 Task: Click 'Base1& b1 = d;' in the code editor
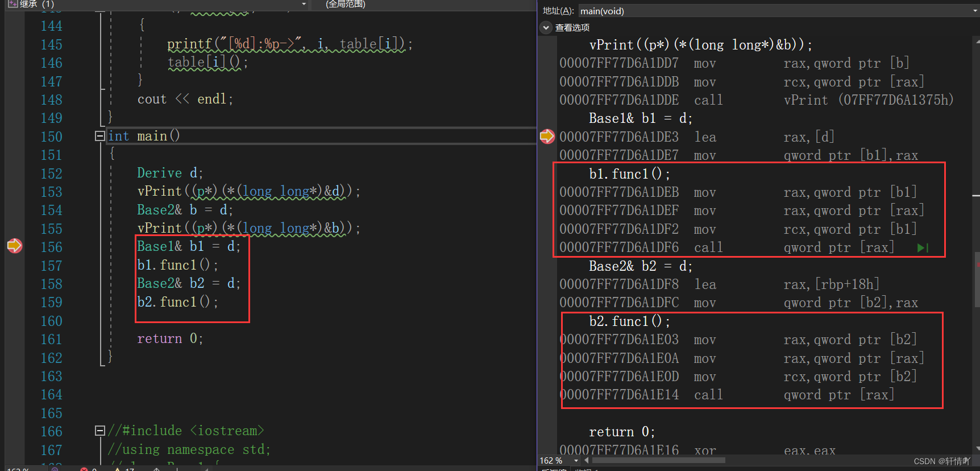189,246
